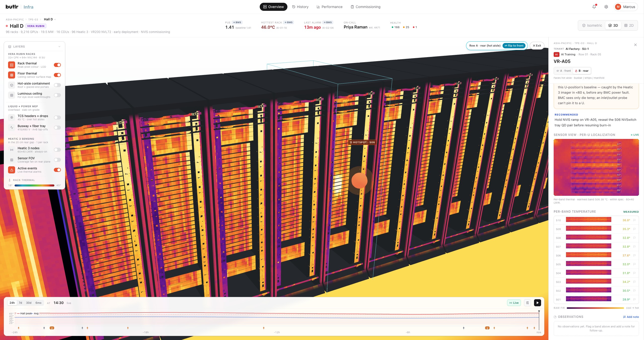The width and height of the screenshot is (644, 340).
Task: Open the Hall D breadcrumb dropdown
Action: point(50,19)
